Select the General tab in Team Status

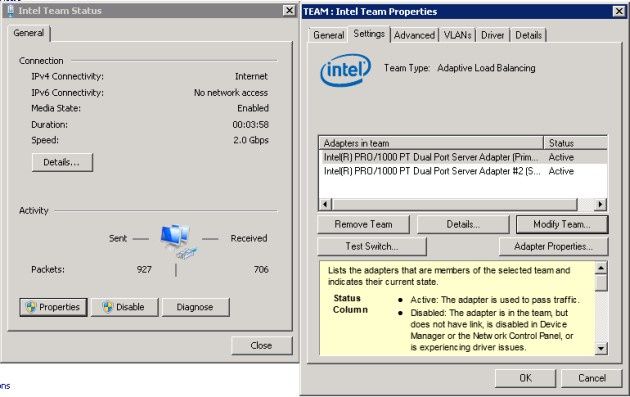(x=29, y=33)
